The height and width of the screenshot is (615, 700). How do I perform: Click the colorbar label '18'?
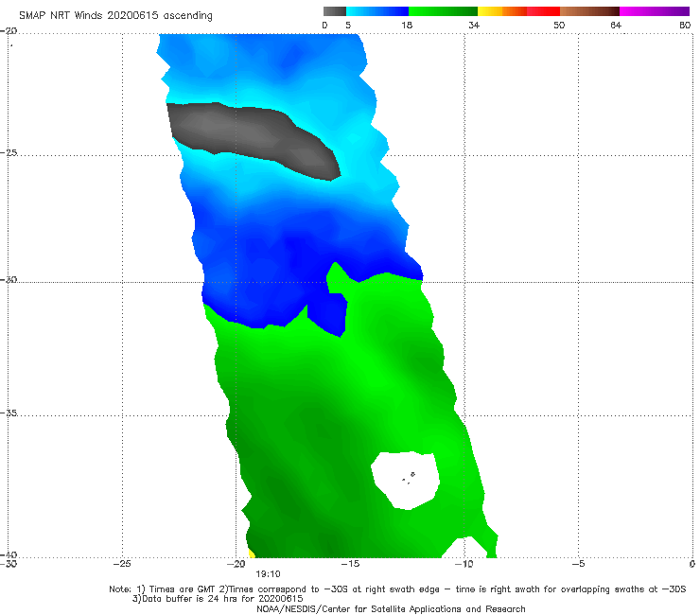[x=407, y=25]
